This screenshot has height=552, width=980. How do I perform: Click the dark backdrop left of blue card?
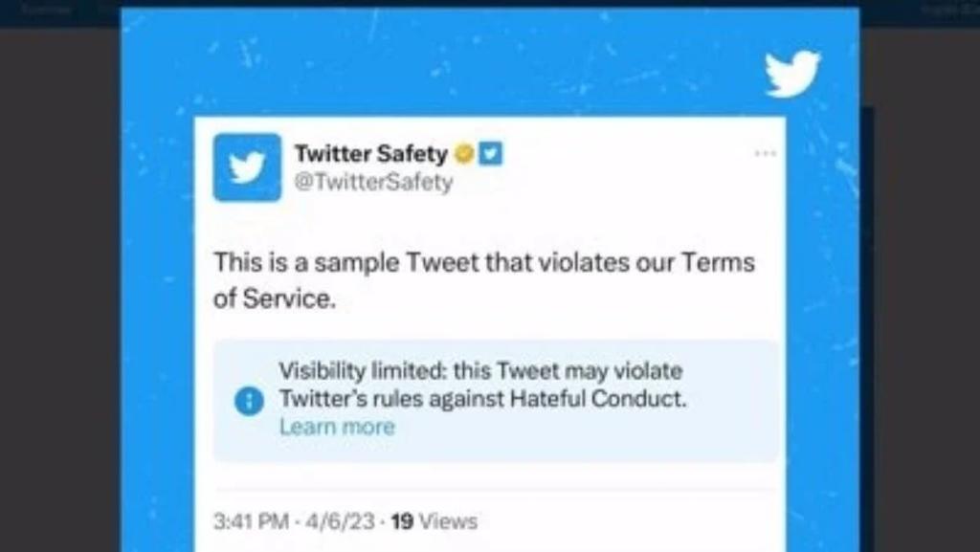point(59,287)
